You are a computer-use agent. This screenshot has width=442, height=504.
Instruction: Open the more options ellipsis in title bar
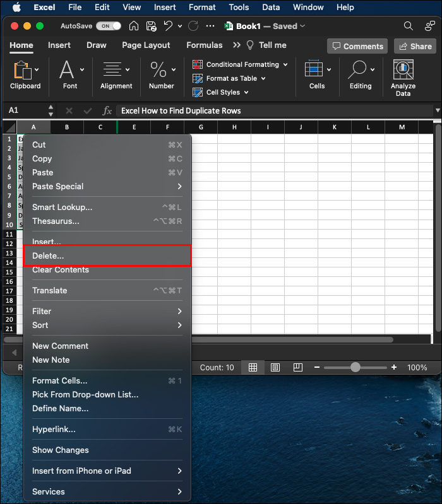coord(210,26)
